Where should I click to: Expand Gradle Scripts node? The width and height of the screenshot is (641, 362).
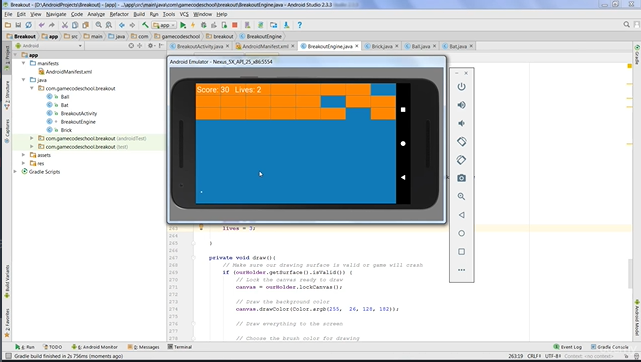tap(15, 172)
